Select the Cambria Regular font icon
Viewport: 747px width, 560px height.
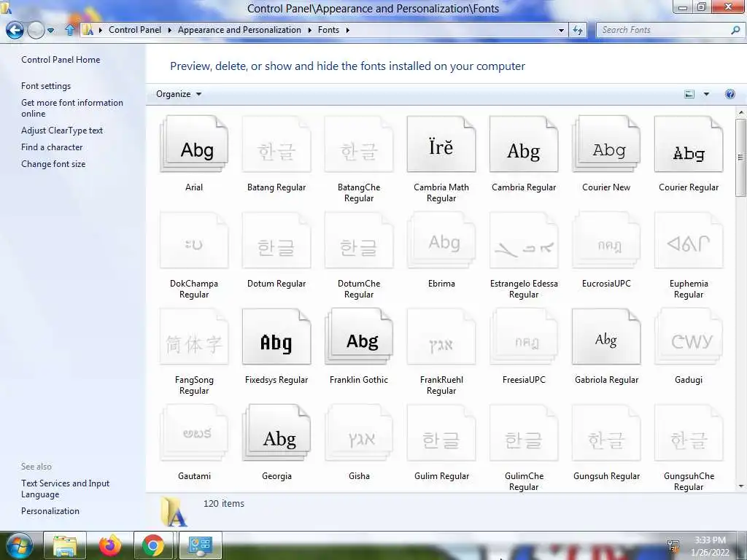click(524, 144)
